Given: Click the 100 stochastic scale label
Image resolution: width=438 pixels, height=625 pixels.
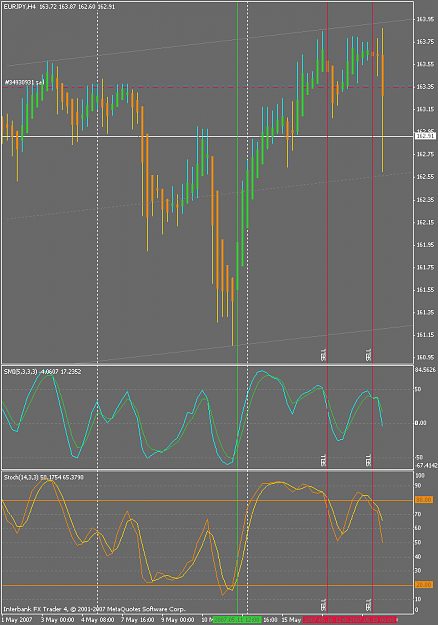Looking at the screenshot, I should 420,476.
